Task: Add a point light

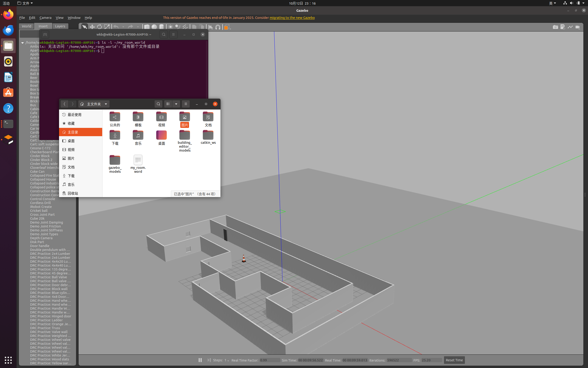Action: (x=171, y=27)
